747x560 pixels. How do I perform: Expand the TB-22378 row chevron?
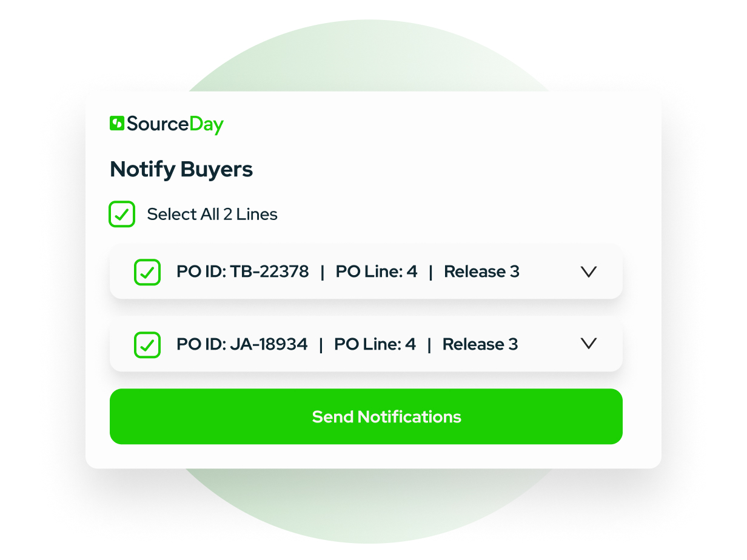(589, 272)
